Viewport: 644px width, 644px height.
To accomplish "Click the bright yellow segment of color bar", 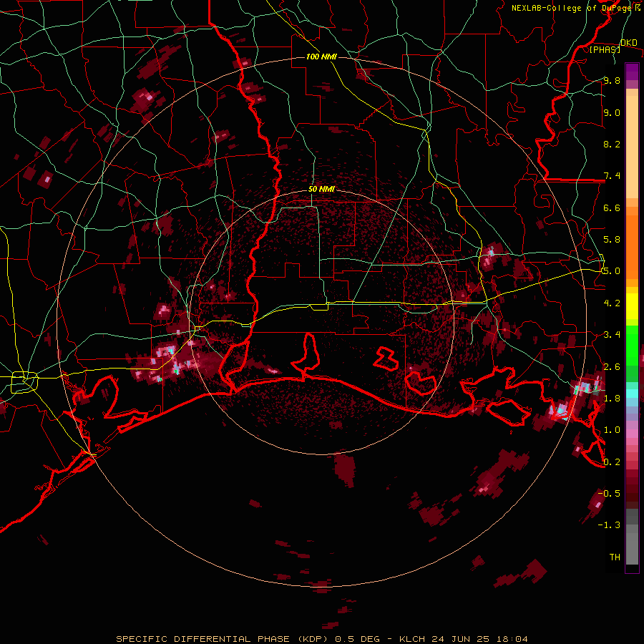I will pos(632,306).
